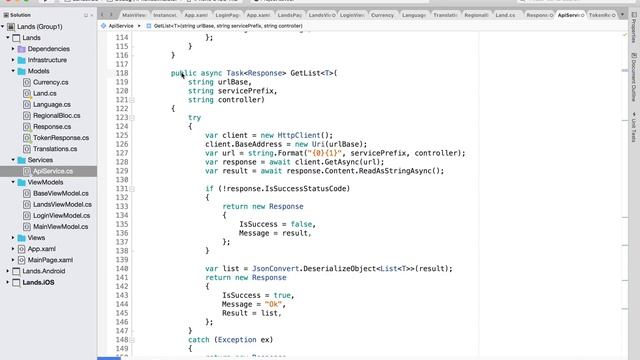This screenshot has width=640, height=360.
Task: Click the Services folder icon
Action: 22,160
